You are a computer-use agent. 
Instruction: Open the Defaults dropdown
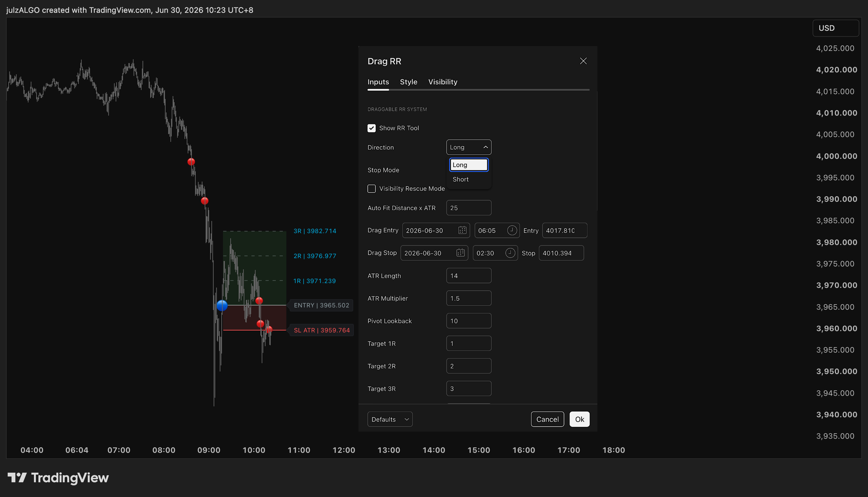(390, 419)
